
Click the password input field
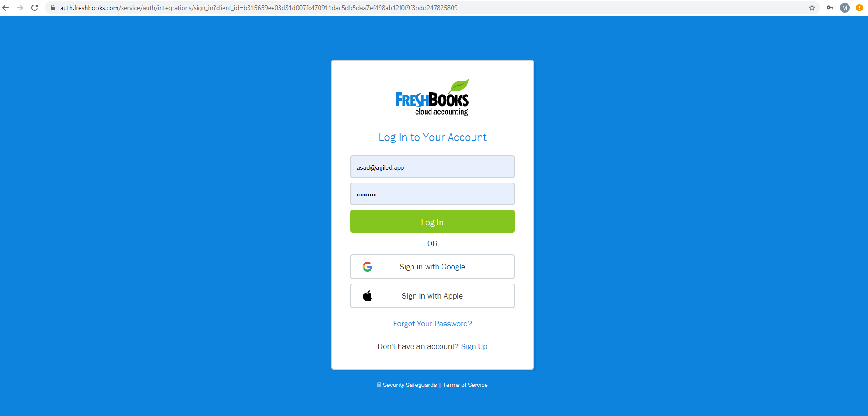coord(432,194)
